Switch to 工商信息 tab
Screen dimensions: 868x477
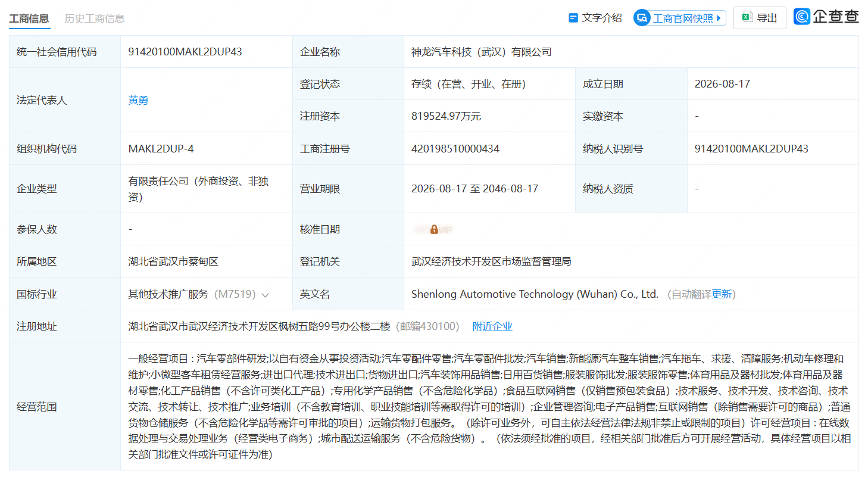pyautogui.click(x=29, y=18)
